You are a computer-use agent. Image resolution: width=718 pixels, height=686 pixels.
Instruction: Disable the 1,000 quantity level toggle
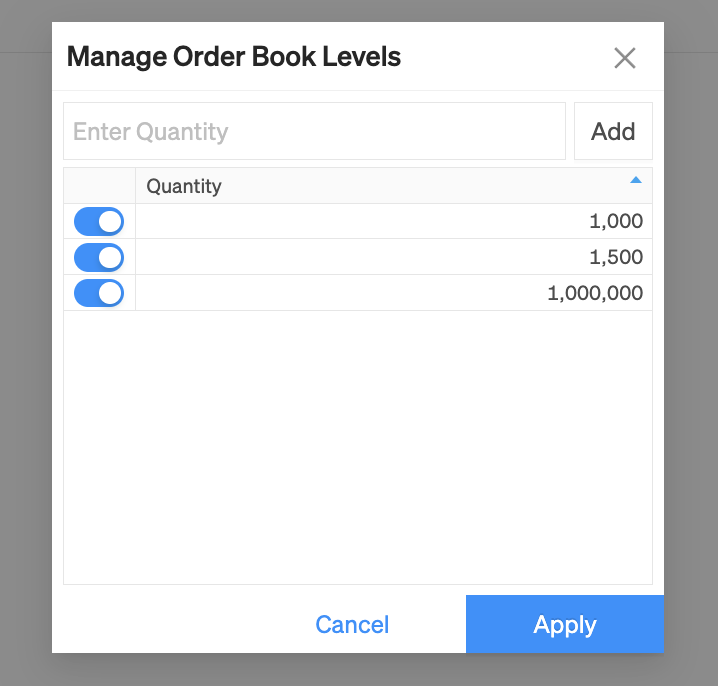point(99,222)
